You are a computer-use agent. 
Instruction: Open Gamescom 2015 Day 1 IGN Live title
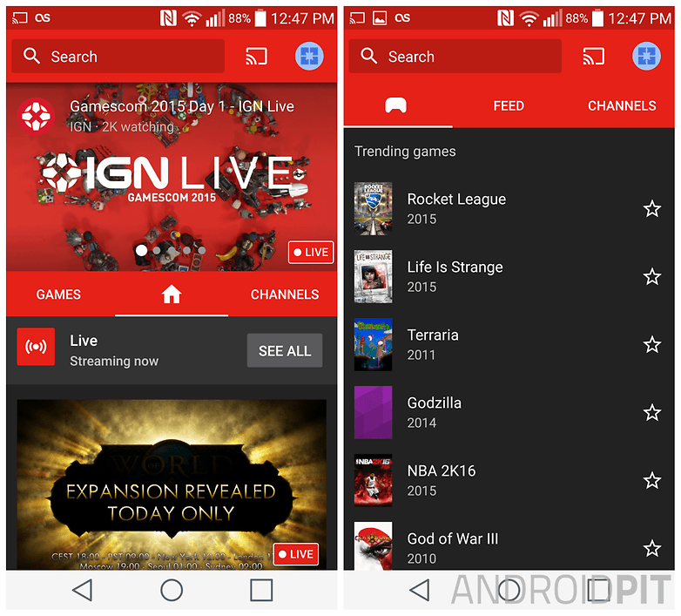[x=182, y=106]
